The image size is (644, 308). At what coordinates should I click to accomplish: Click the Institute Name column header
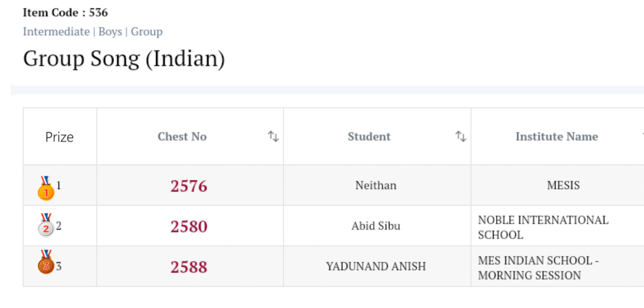[x=557, y=137]
